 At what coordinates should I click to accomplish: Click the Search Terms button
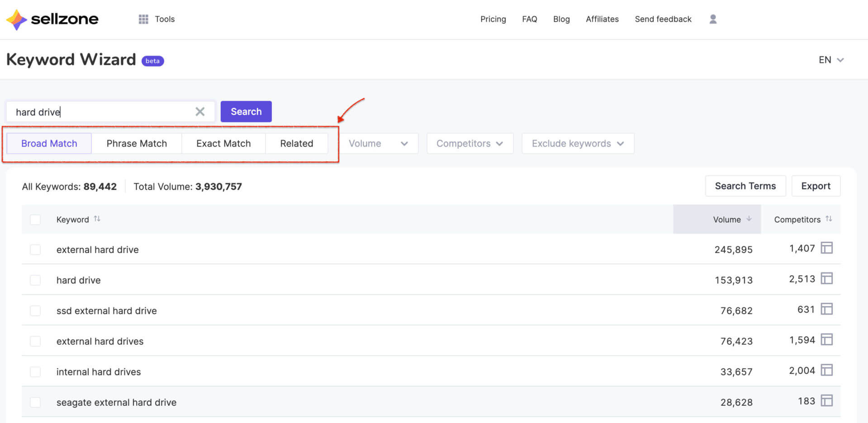coord(745,186)
